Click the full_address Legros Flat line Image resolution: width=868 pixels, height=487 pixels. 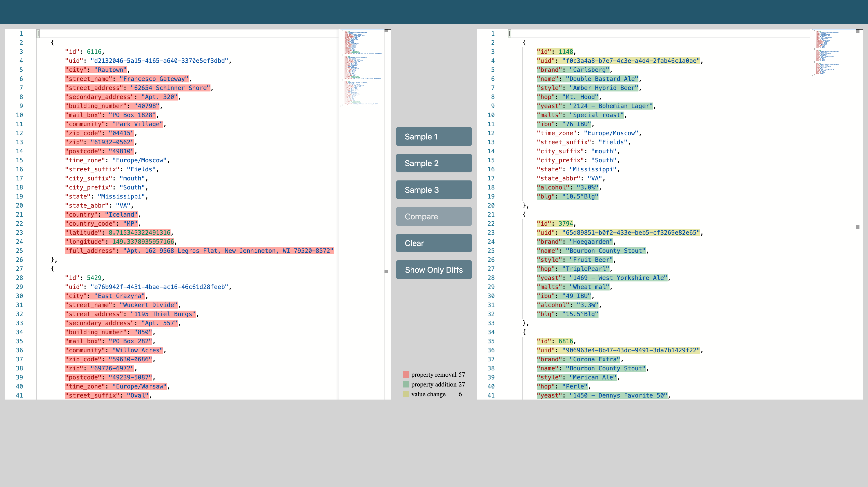(x=199, y=251)
